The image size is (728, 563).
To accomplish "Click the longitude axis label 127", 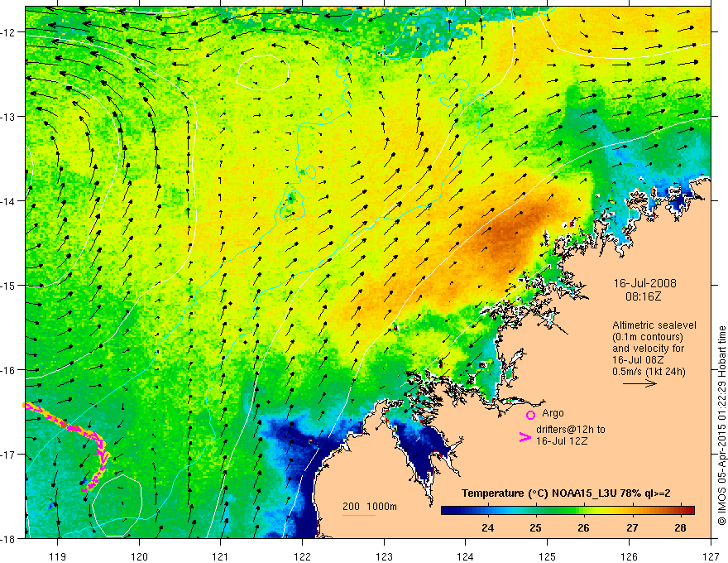I will click(711, 556).
